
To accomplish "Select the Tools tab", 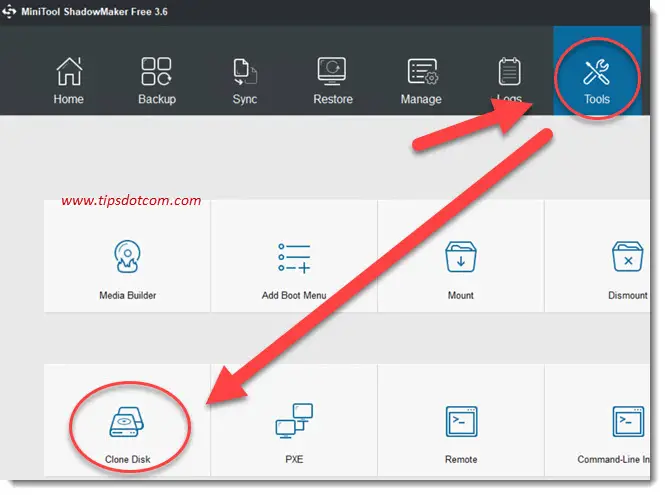I will (597, 71).
